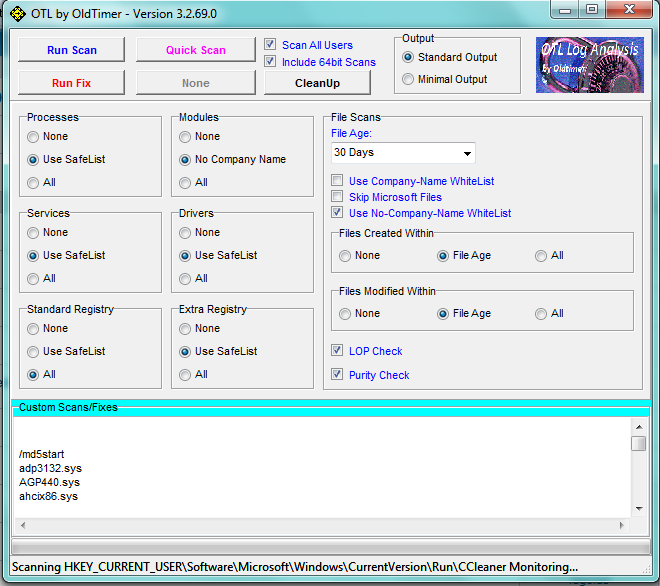Click the adp3132.sys entry

click(x=51, y=468)
